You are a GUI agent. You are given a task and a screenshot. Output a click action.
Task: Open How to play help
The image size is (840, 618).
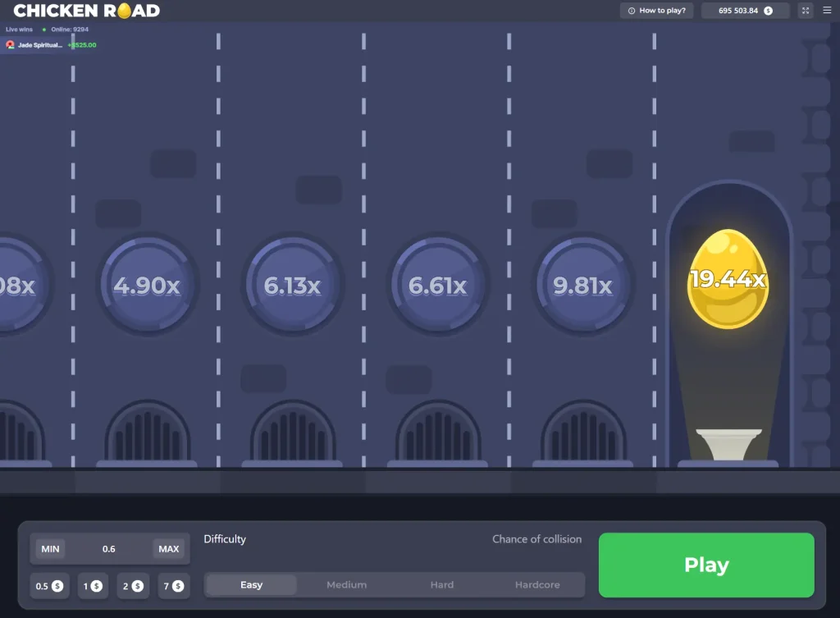[x=657, y=11]
